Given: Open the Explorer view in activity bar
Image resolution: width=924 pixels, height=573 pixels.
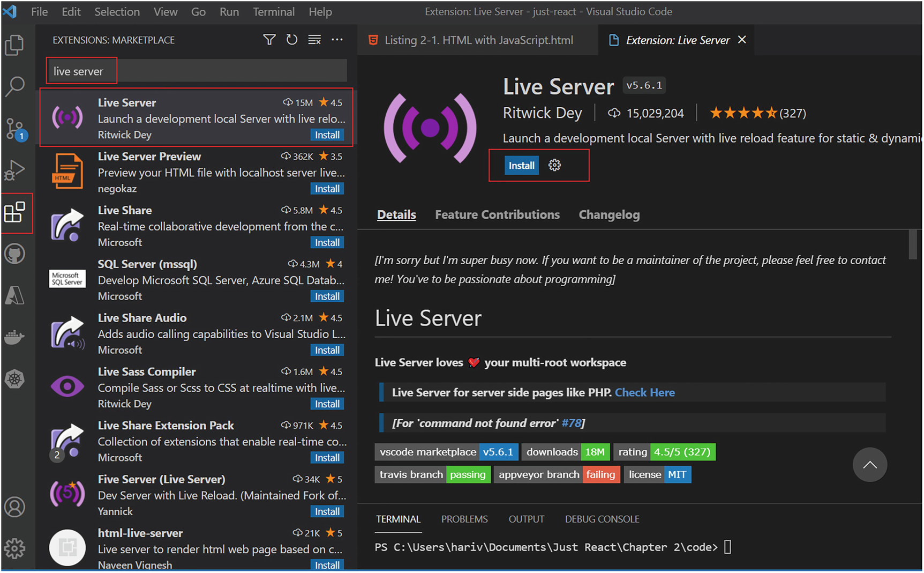Looking at the screenshot, I should point(14,45).
